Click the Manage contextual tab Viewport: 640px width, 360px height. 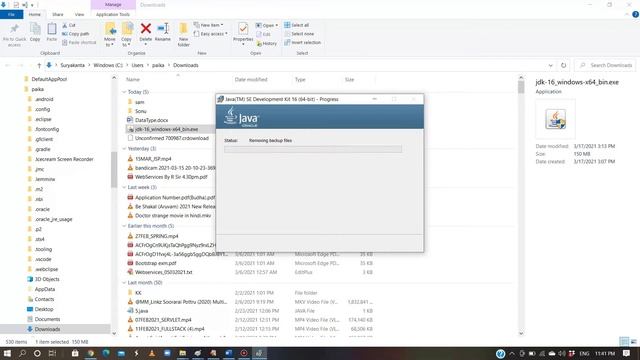pos(113,4)
